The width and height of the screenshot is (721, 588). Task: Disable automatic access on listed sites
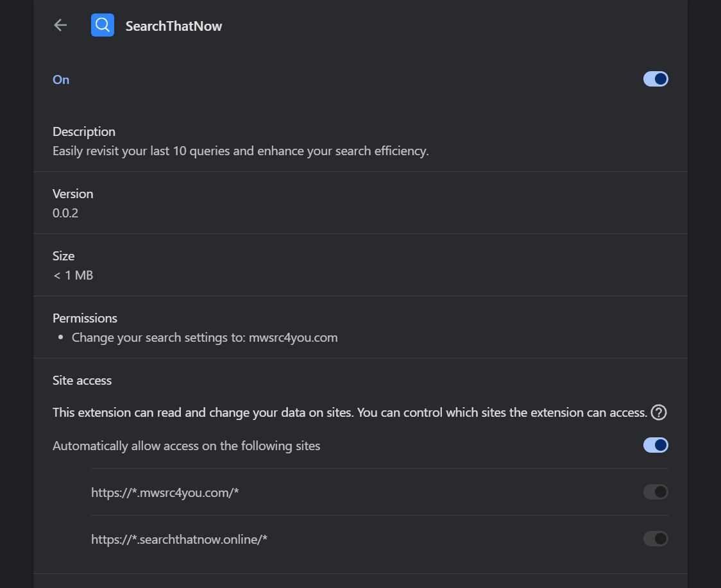[656, 444]
